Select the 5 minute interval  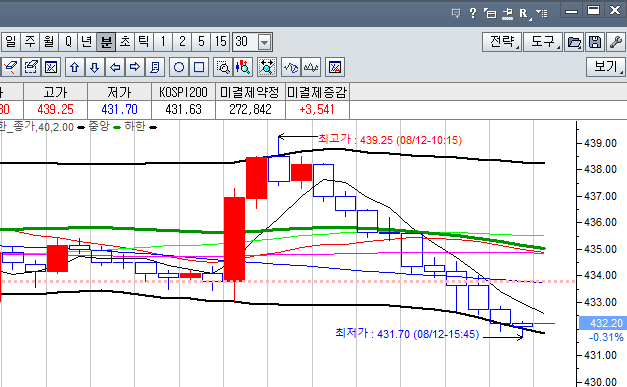[x=202, y=42]
